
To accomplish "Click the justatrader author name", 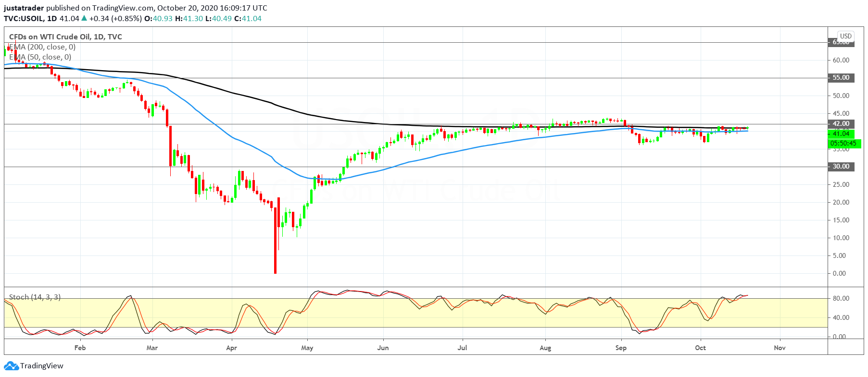I will tap(24, 8).
